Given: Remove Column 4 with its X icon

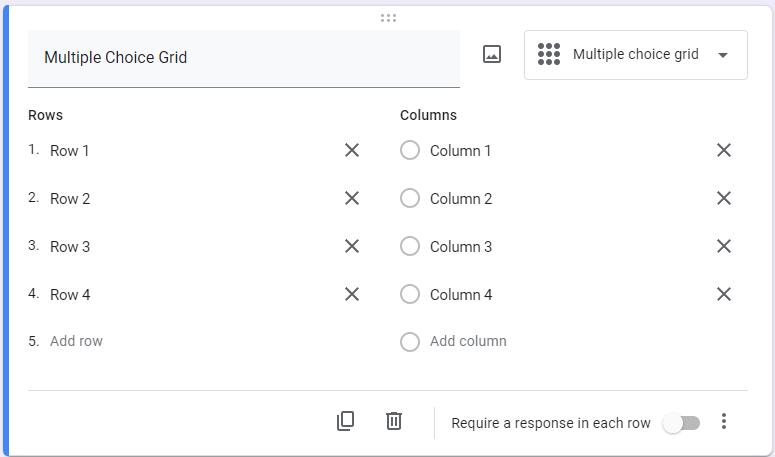Looking at the screenshot, I should pos(724,295).
